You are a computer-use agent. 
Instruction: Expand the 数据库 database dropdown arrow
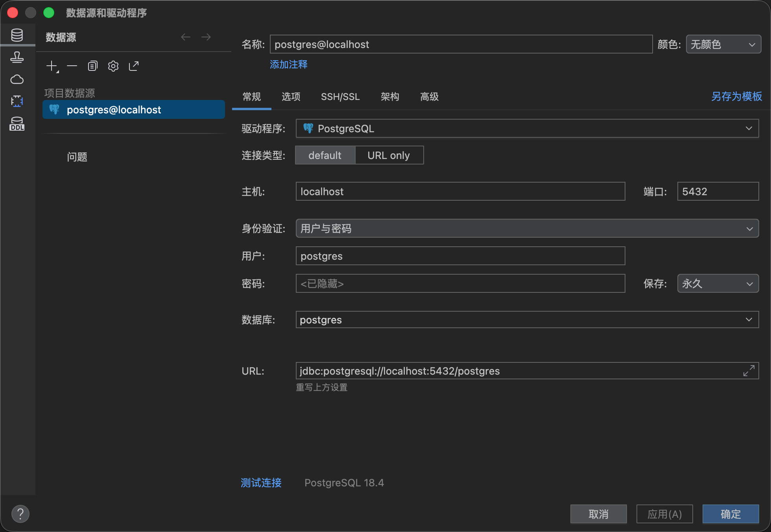click(x=749, y=320)
